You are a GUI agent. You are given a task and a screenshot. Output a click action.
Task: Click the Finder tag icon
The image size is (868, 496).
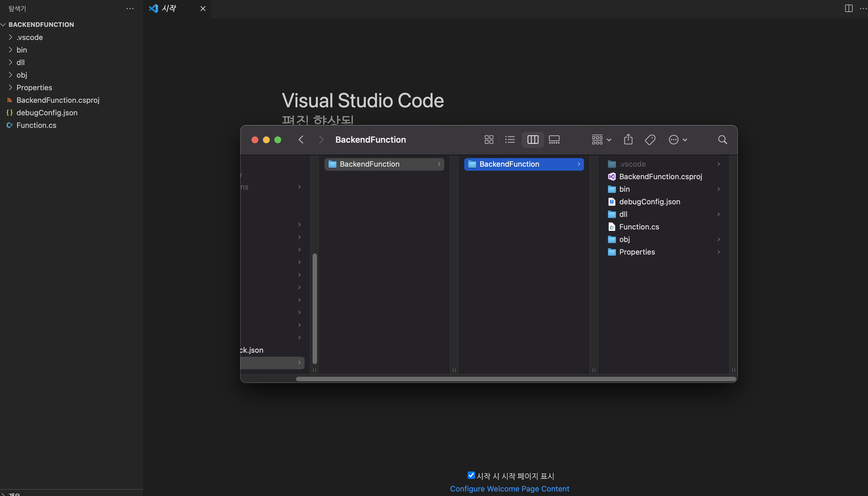point(650,140)
